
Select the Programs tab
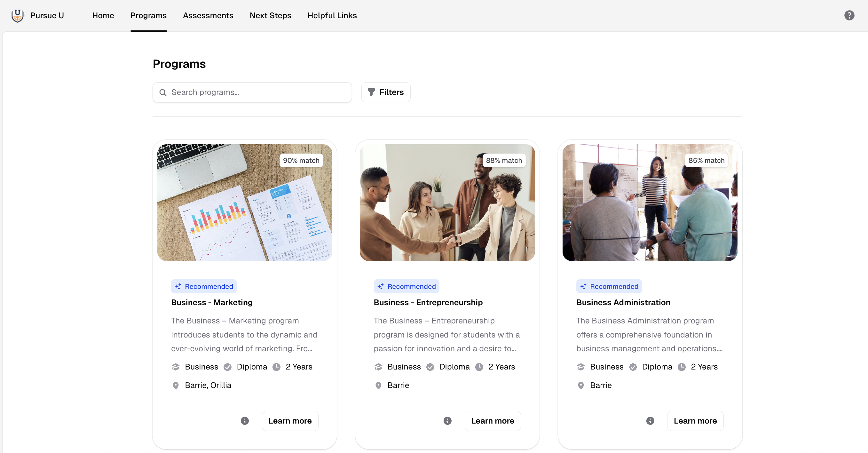[x=148, y=15]
